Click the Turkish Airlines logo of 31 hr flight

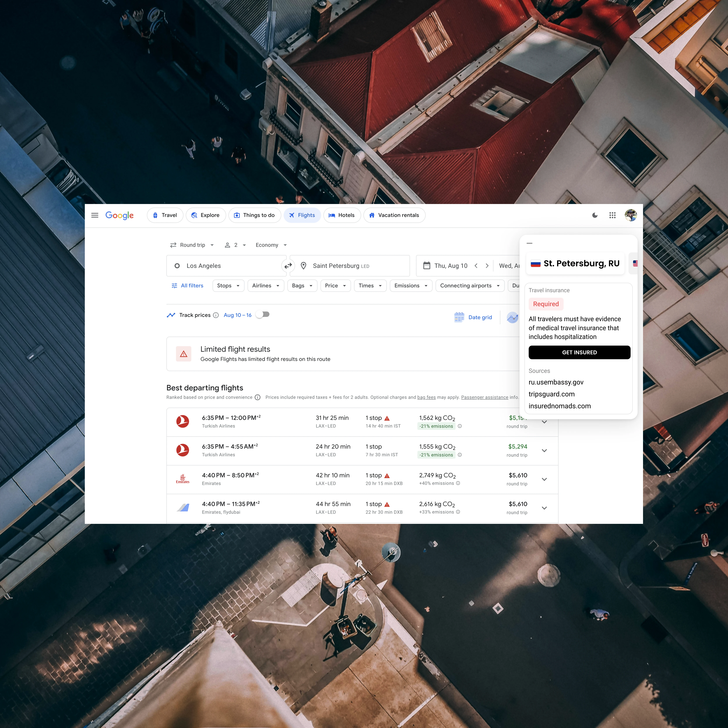183,421
